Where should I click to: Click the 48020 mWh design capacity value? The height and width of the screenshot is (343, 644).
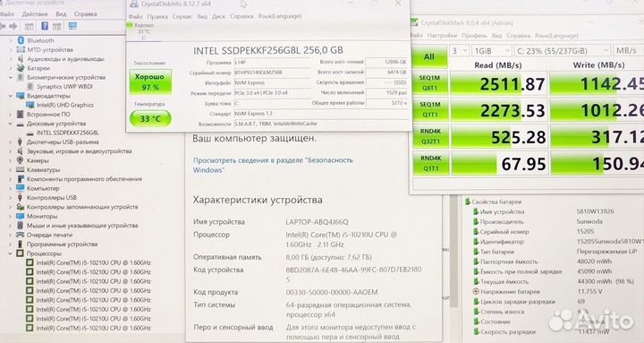click(x=594, y=262)
